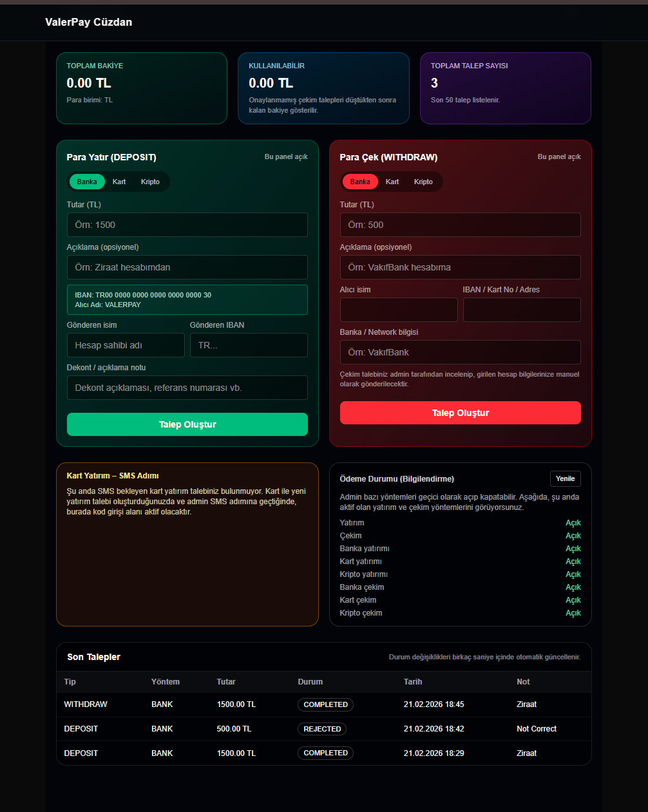Click the Alıcı isim field
The height and width of the screenshot is (812, 648).
click(398, 310)
